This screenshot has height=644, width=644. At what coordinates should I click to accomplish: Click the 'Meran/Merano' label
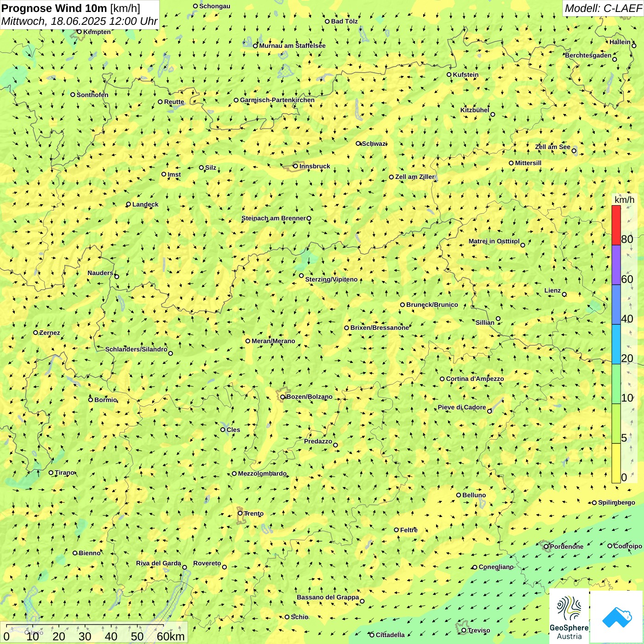[273, 341]
